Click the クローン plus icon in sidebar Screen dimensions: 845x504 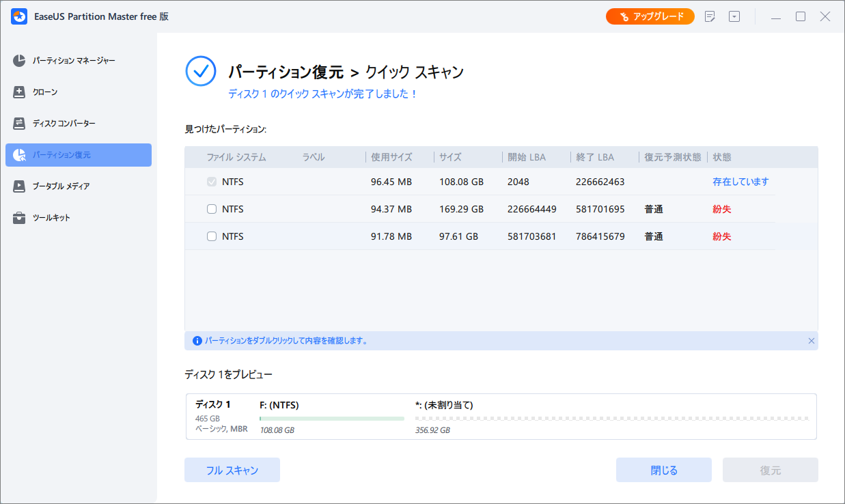[20, 92]
